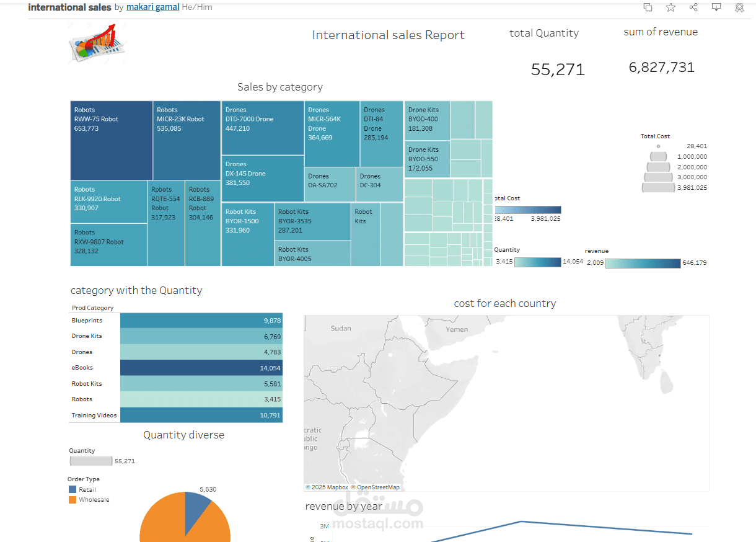The width and height of the screenshot is (756, 542).
Task: Select the DC-304 Drones tile
Action: pyautogui.click(x=380, y=185)
